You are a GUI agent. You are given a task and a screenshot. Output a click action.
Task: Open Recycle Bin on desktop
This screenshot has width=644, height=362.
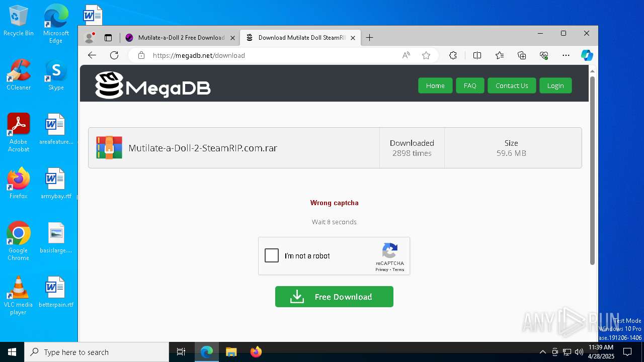19,21
